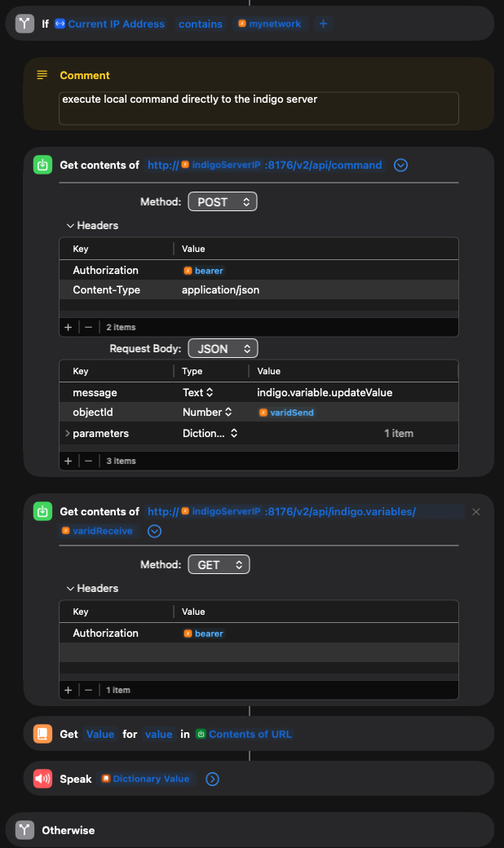Click the 1 item value of the parameters row

click(x=399, y=433)
